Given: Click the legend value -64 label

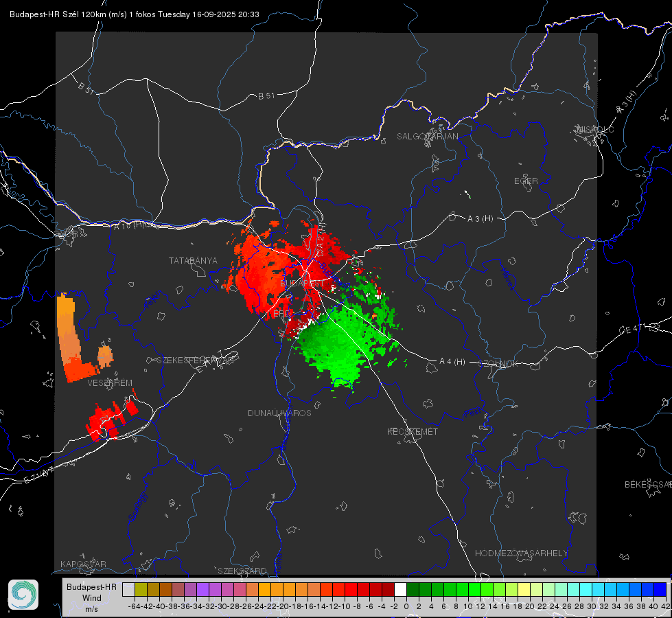Looking at the screenshot, I should click(135, 606).
